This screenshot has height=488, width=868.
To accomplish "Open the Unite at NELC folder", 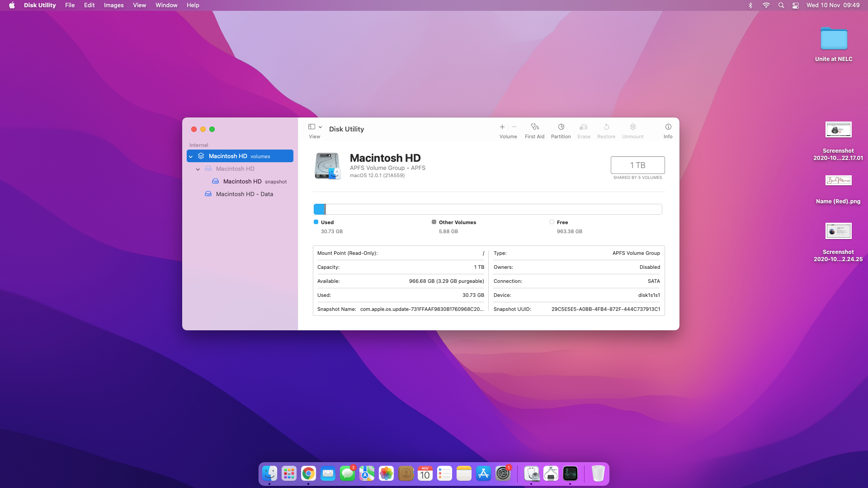I will click(x=834, y=40).
